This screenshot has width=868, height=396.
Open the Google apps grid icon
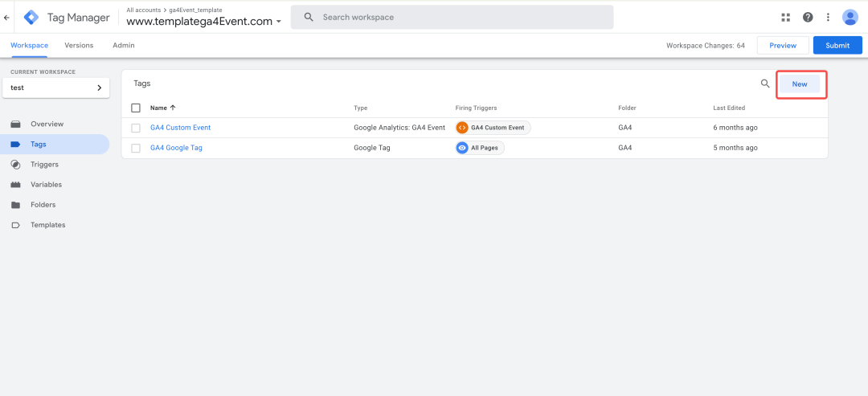click(785, 17)
